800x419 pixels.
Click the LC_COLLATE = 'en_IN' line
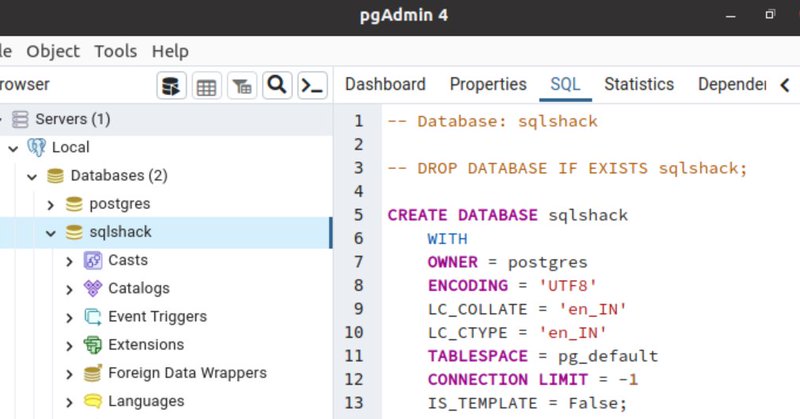(527, 309)
